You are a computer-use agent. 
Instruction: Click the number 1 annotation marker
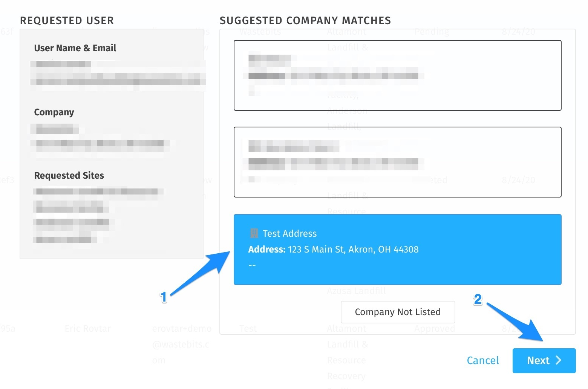pos(163,297)
